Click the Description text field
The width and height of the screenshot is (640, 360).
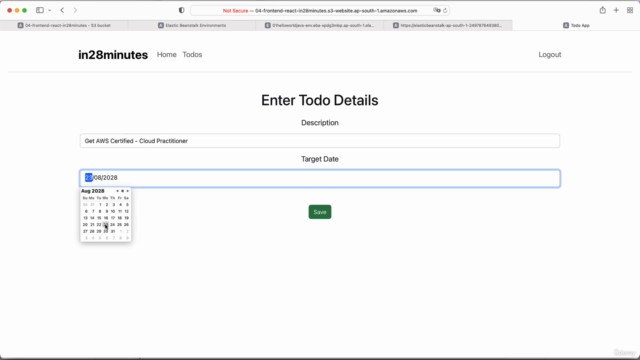pyautogui.click(x=320, y=141)
